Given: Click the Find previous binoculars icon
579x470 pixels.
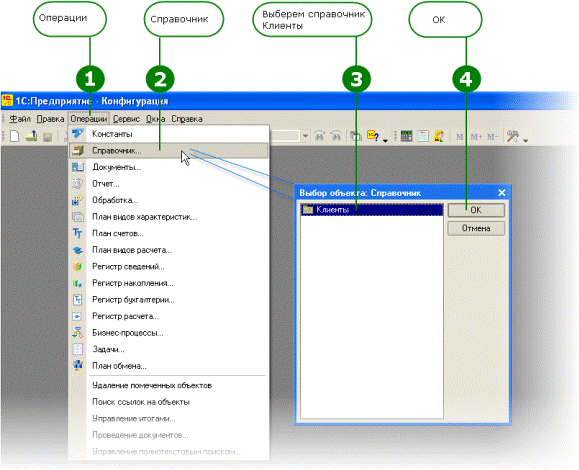Looking at the screenshot, I should tap(336, 136).
